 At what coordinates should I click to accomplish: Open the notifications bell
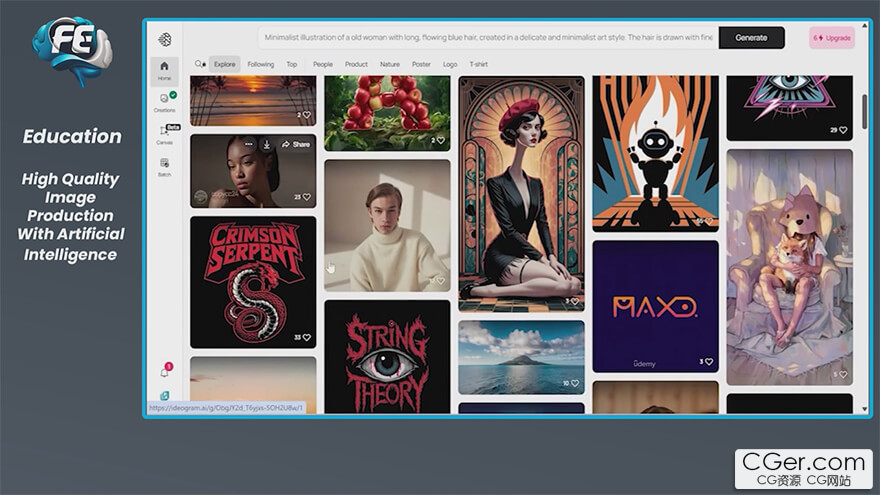tap(164, 372)
